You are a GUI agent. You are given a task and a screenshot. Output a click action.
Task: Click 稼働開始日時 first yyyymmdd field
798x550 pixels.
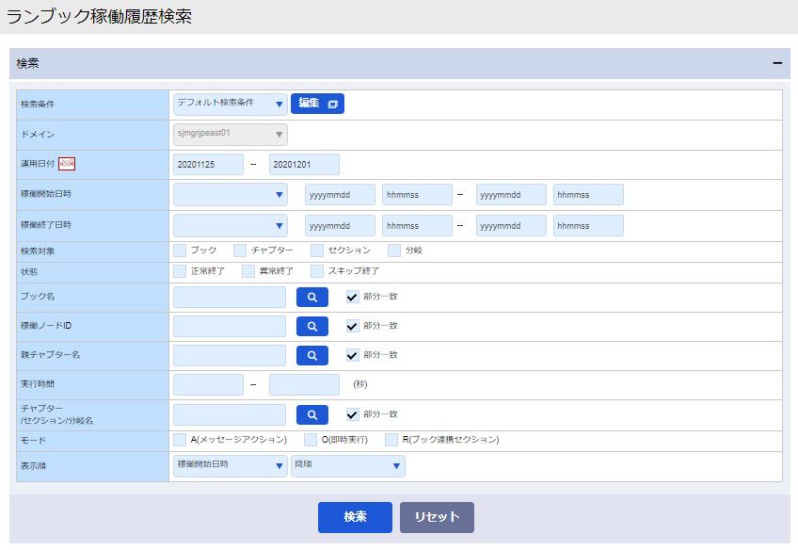pos(340,195)
